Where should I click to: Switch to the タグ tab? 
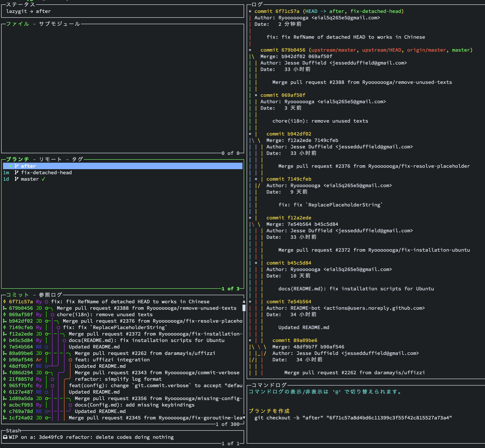[x=78, y=159]
